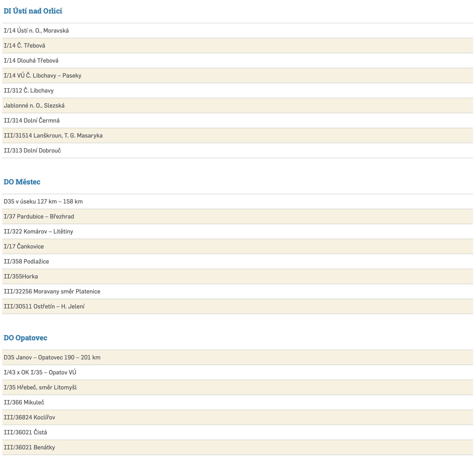Image resolution: width=476 pixels, height=461 pixels.
Task: Click the II/312 Č. Libchavy row
Action: [x=29, y=91]
